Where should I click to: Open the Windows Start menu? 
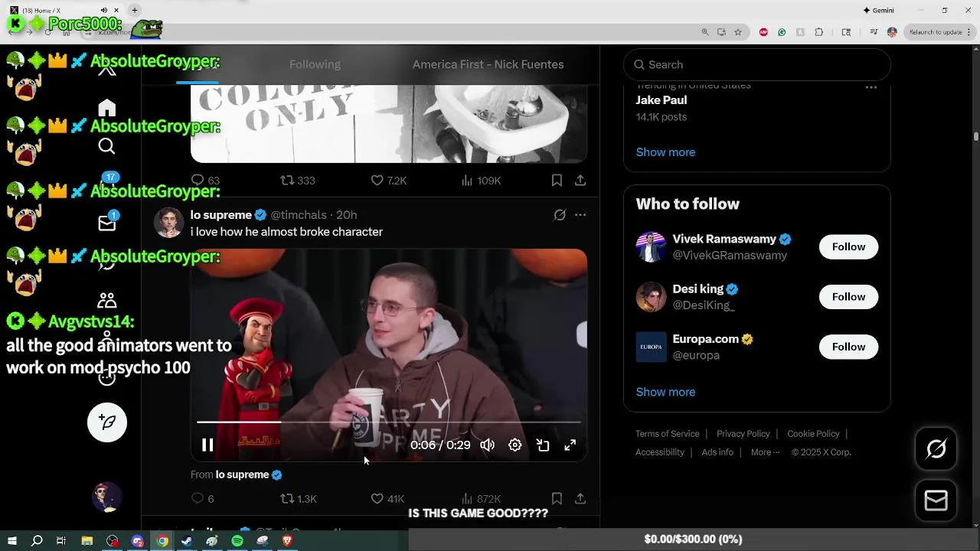coord(12,541)
